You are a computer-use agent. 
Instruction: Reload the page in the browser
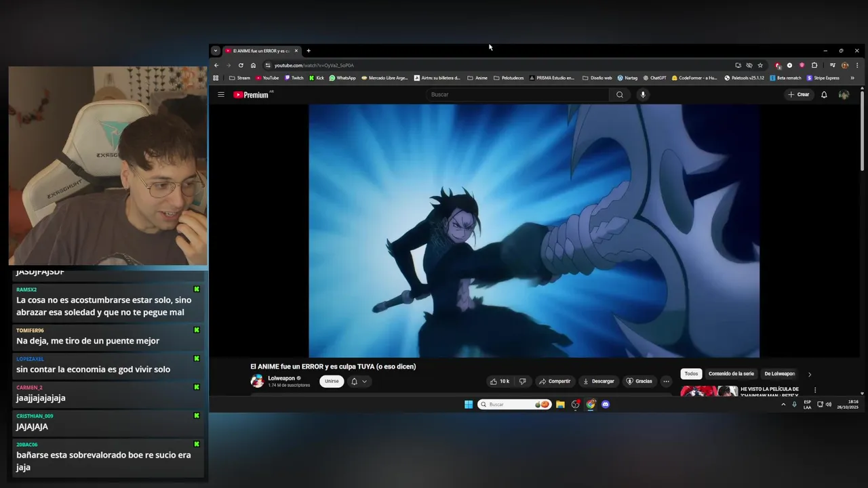point(241,66)
